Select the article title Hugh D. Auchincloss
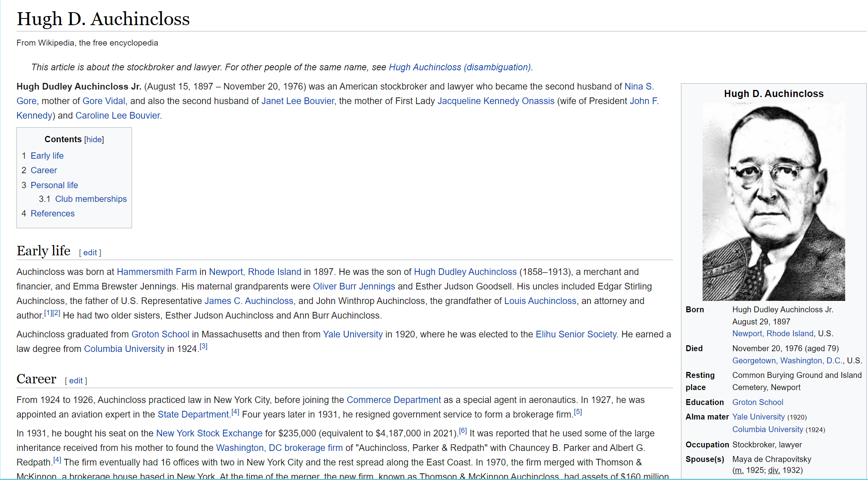 tap(103, 19)
